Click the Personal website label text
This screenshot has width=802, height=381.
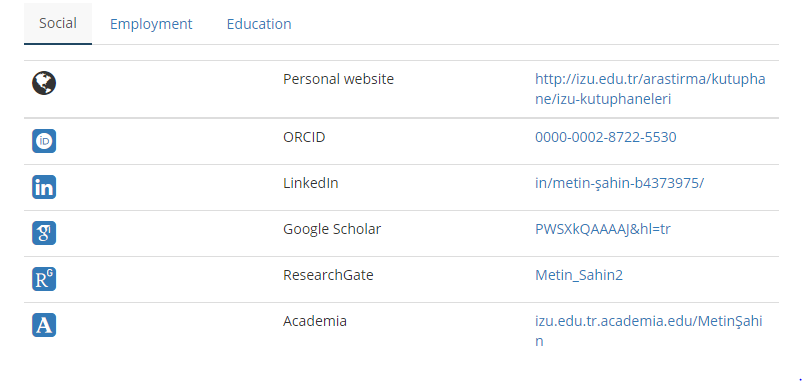(x=339, y=79)
